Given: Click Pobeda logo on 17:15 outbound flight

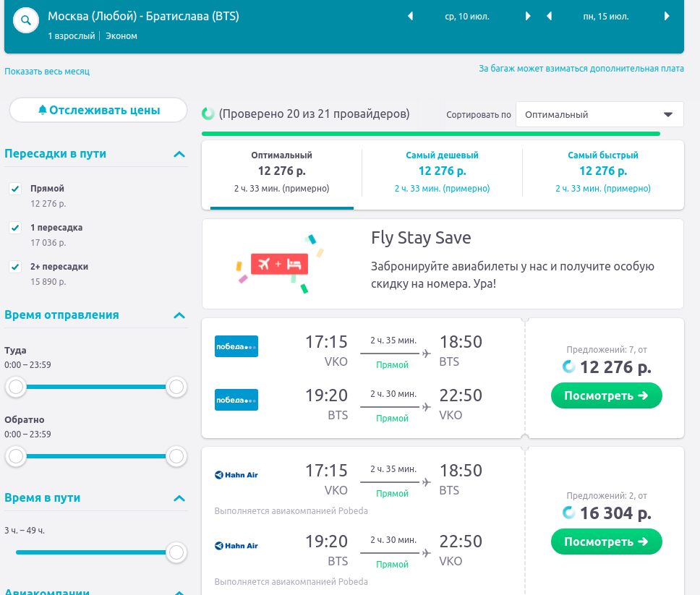Looking at the screenshot, I should point(236,346).
